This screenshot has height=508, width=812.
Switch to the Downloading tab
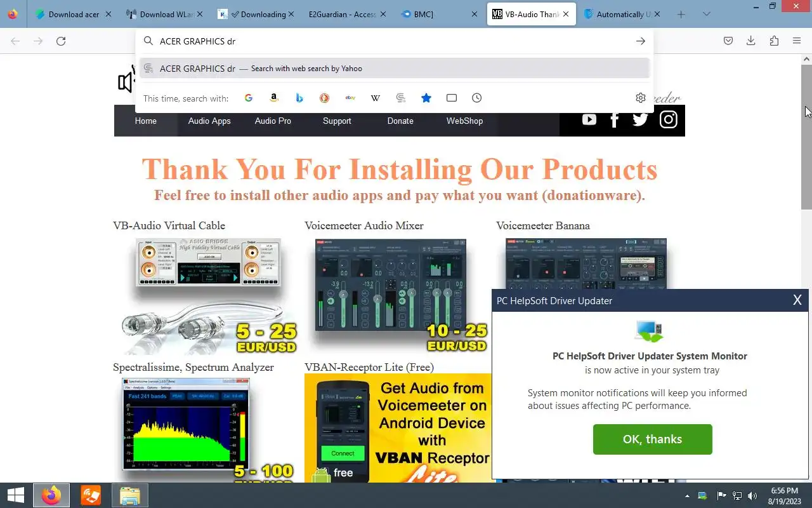coord(256,14)
